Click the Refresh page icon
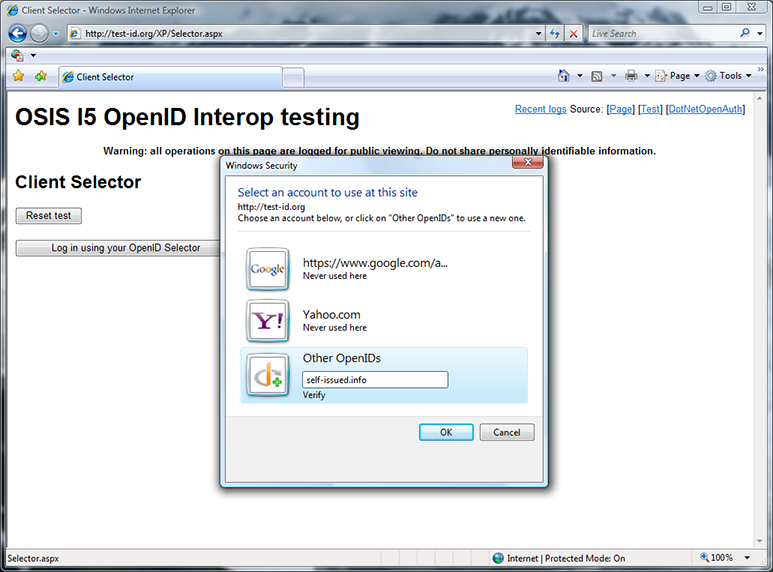Image resolution: width=773 pixels, height=572 pixels. 555,33
